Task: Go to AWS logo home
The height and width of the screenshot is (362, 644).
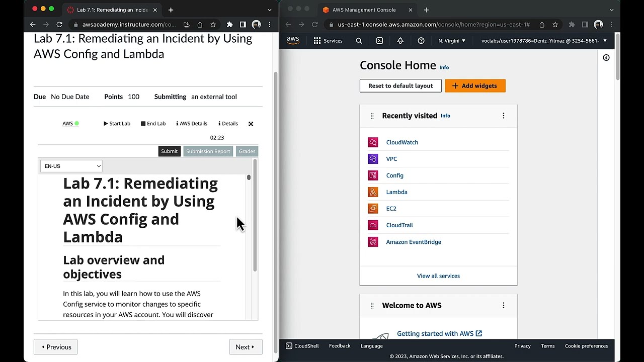Action: (293, 41)
